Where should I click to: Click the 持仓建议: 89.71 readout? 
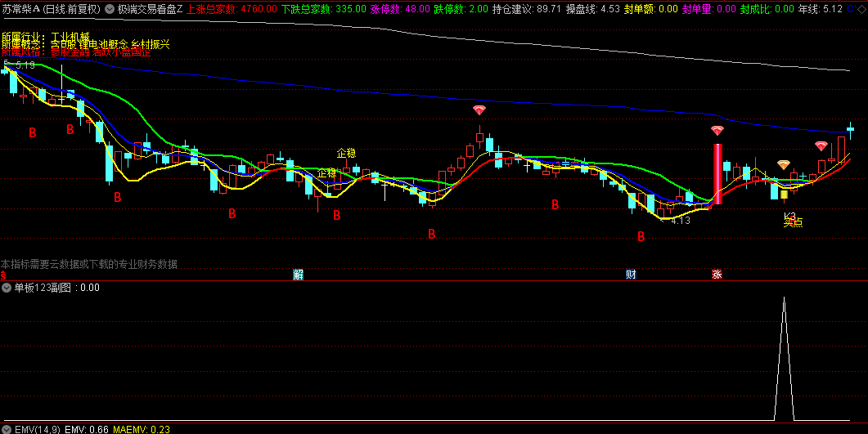tap(527, 9)
